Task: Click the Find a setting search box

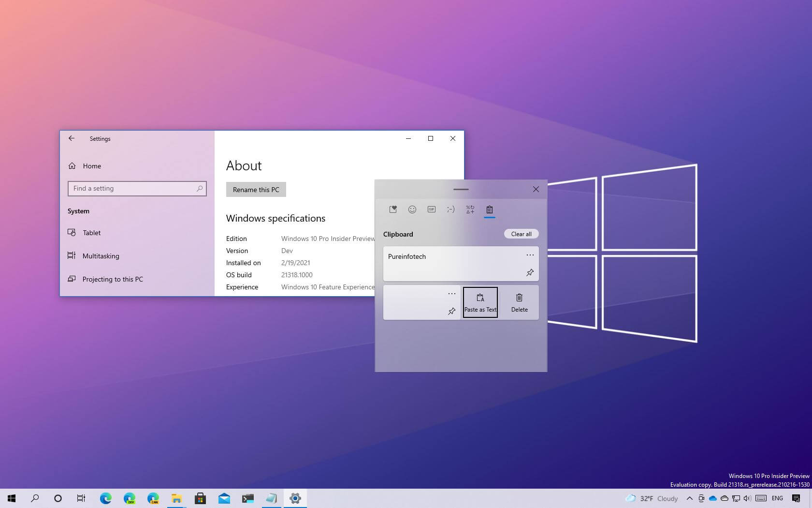Action: click(x=137, y=188)
